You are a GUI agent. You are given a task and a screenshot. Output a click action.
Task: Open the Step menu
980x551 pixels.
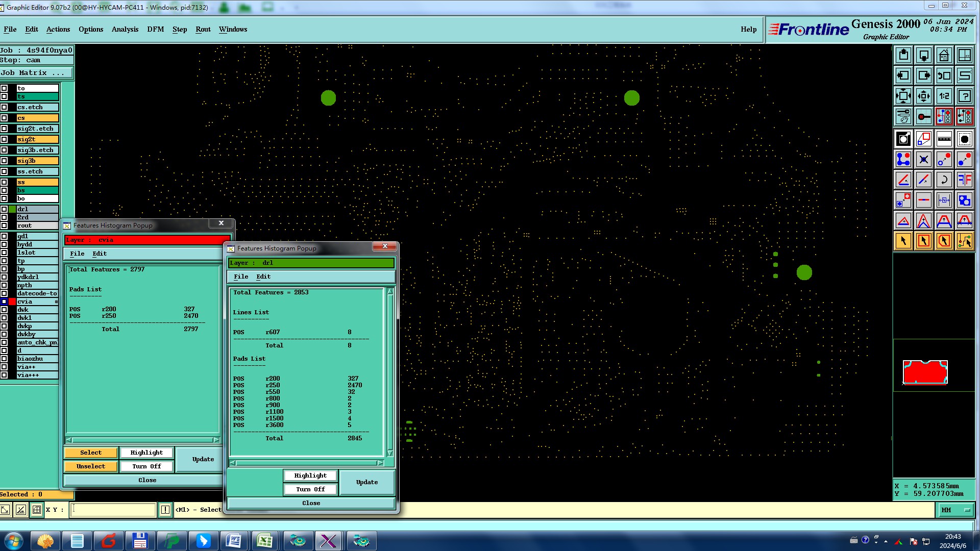click(180, 29)
